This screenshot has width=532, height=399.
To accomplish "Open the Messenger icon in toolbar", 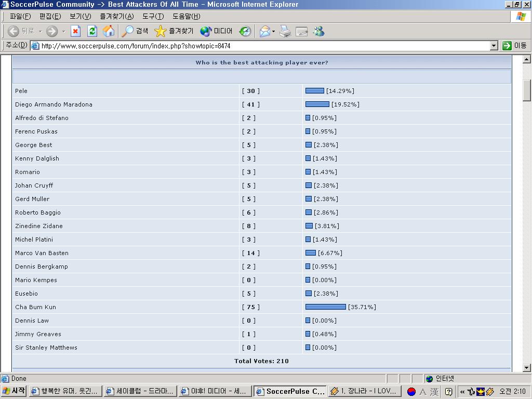I will [x=318, y=31].
